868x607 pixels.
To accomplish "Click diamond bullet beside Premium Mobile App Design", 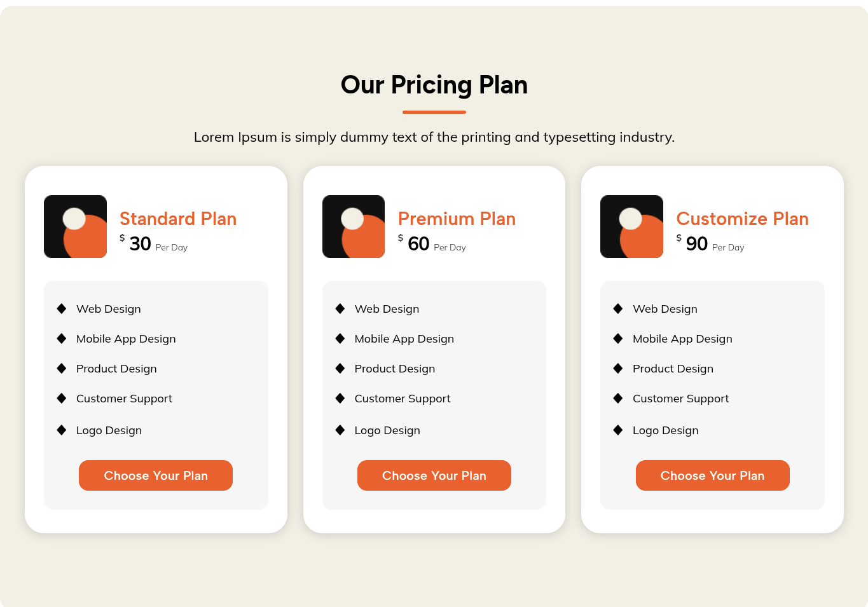I will [x=340, y=339].
